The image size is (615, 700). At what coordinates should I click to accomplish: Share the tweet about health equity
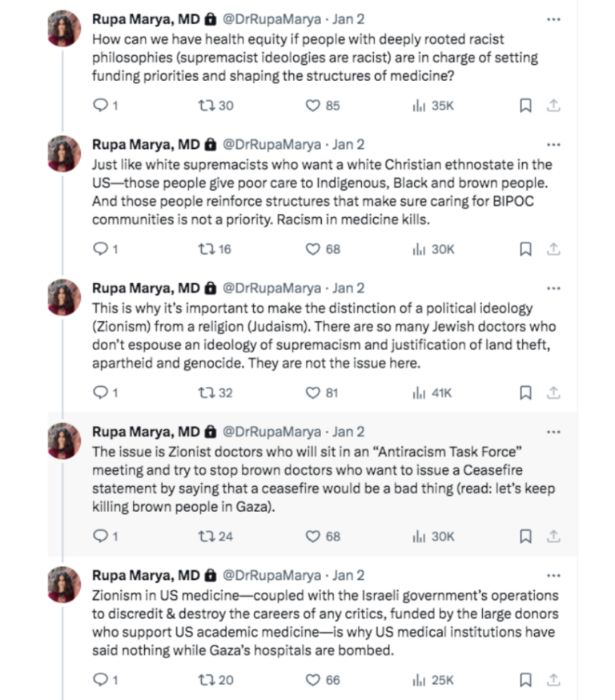(553, 103)
